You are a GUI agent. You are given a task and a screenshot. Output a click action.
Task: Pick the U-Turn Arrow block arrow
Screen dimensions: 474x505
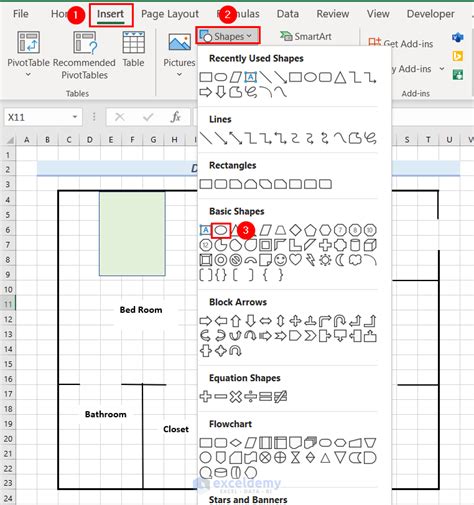340,321
